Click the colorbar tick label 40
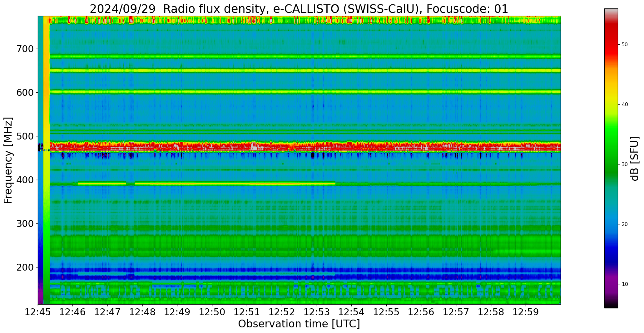644x333 pixels. point(625,105)
